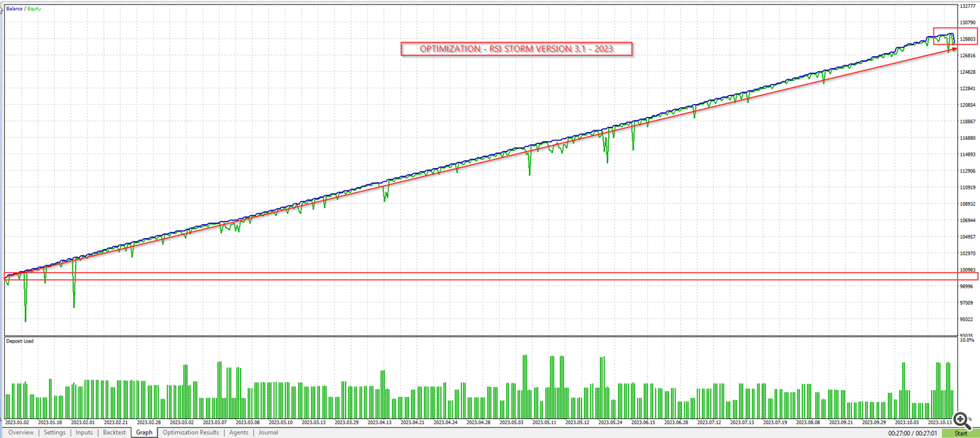Open the Agents tab

[238, 432]
